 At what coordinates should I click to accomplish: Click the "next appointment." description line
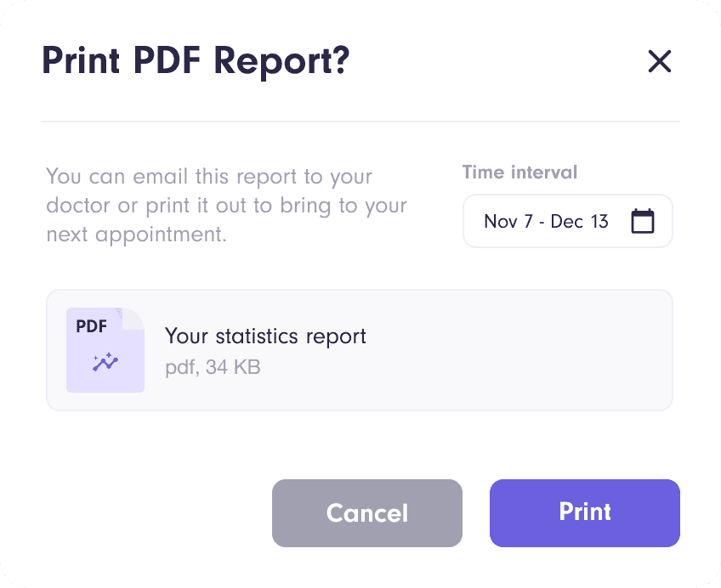pyautogui.click(x=136, y=234)
